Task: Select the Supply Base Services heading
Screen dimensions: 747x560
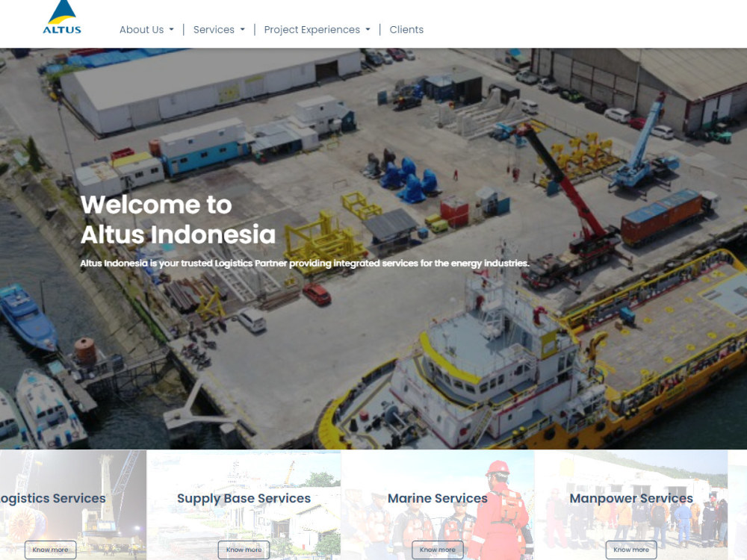Action: (244, 498)
